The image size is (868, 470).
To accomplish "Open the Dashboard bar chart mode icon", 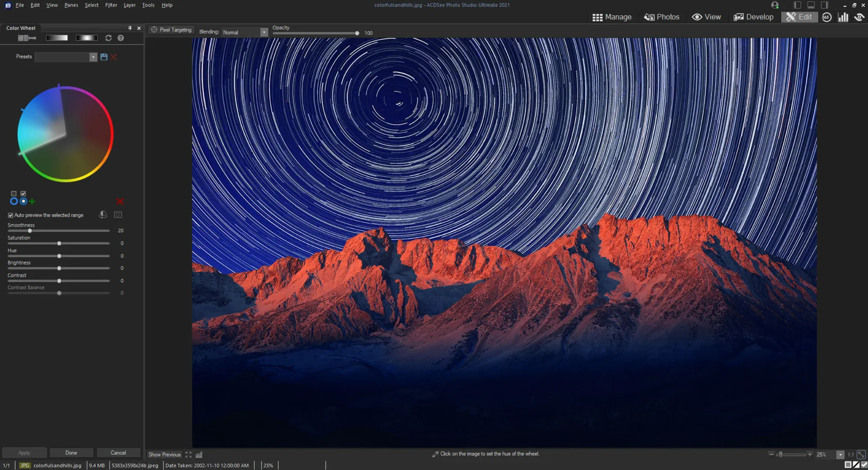I will pos(843,17).
